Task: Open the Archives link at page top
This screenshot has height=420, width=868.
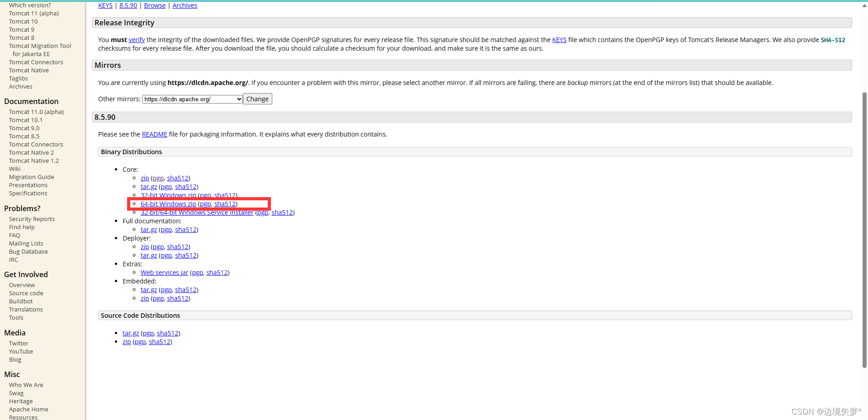Action: click(185, 5)
